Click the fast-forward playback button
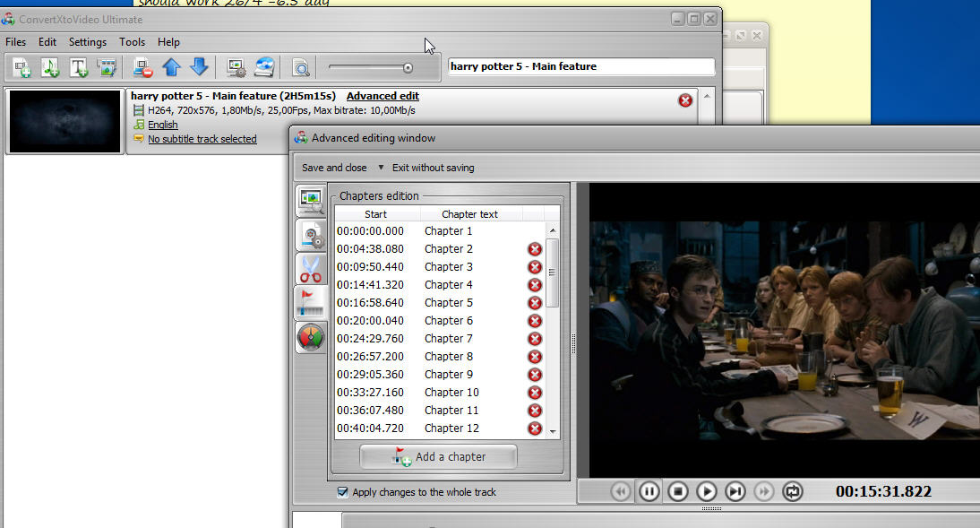The image size is (980, 528). click(x=764, y=492)
